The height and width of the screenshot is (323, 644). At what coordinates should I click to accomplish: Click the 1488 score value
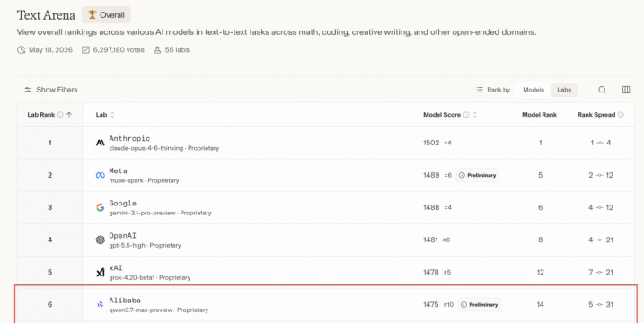(431, 207)
